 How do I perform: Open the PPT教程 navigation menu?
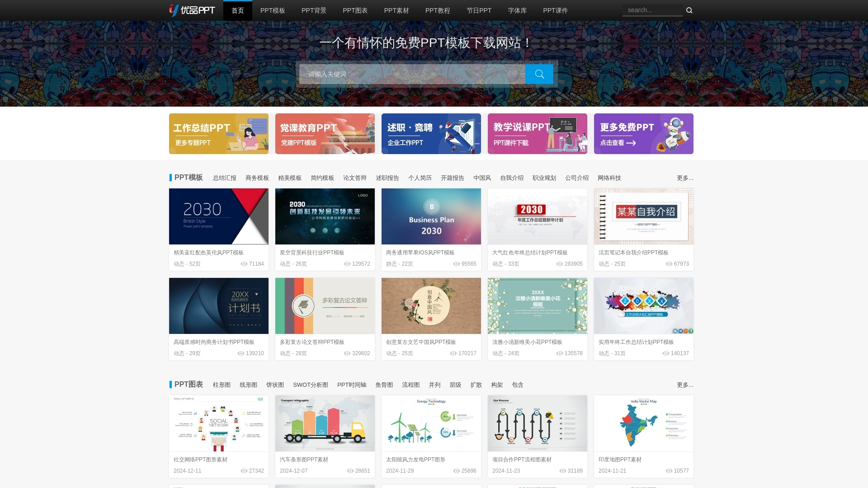pos(438,10)
